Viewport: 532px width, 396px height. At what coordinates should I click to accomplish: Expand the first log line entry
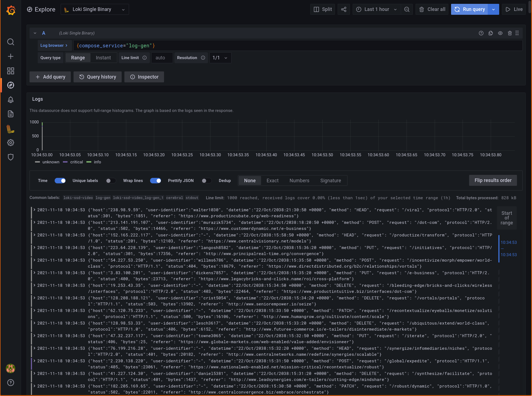34,210
